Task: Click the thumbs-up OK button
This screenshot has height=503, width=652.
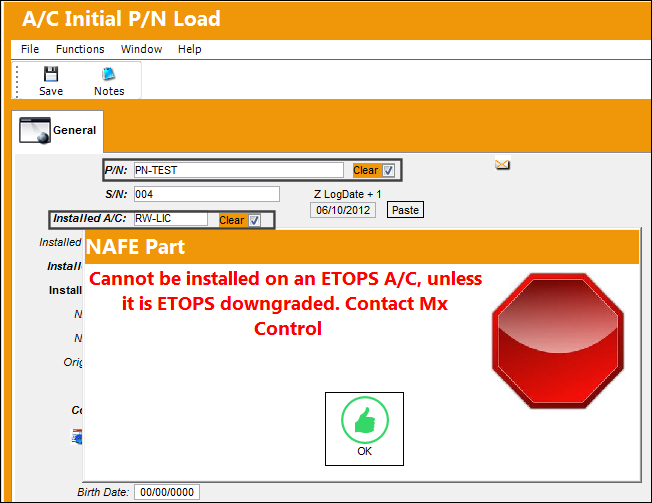Action: point(364,429)
